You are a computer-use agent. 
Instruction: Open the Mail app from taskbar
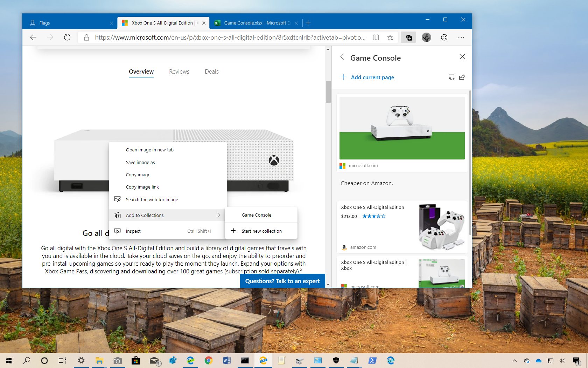coord(155,361)
